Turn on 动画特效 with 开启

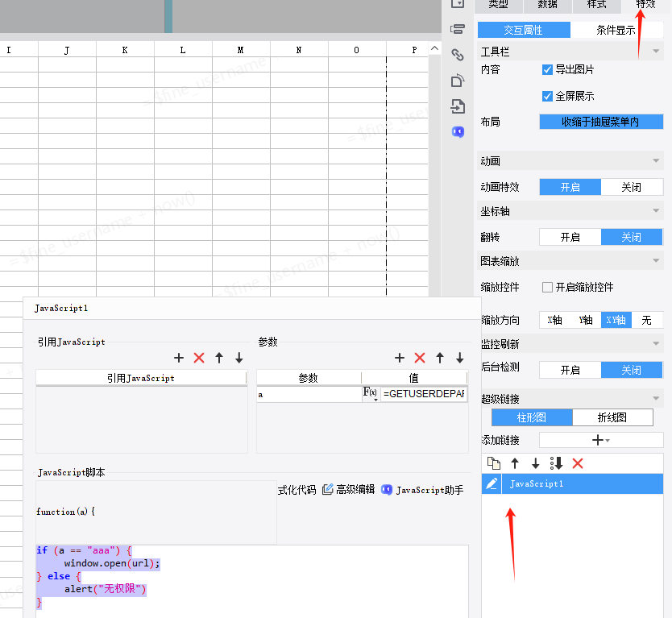[570, 187]
